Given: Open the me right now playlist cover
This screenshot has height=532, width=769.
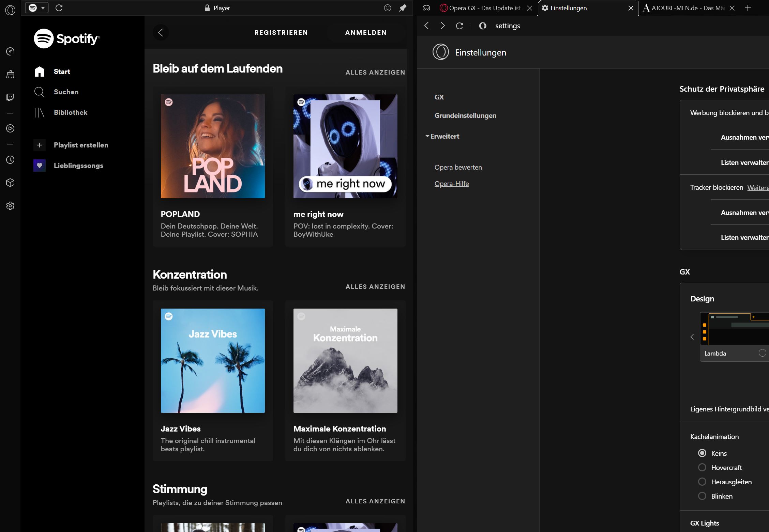Looking at the screenshot, I should (345, 146).
